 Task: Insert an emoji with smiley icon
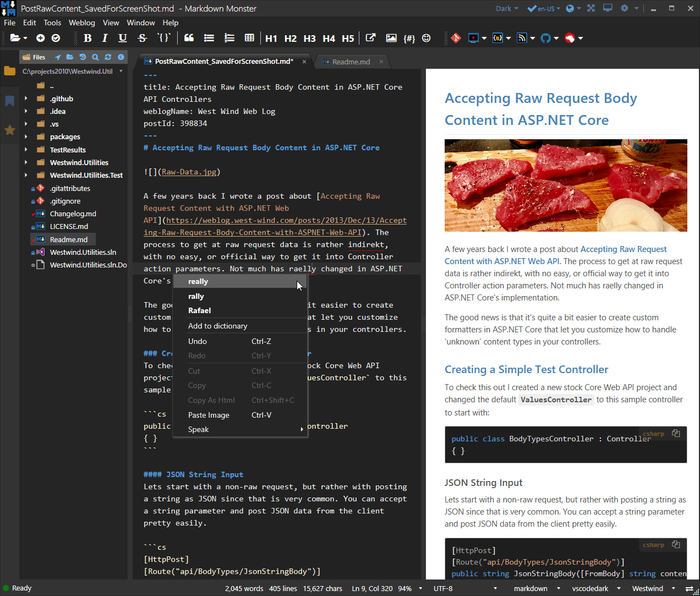[426, 38]
